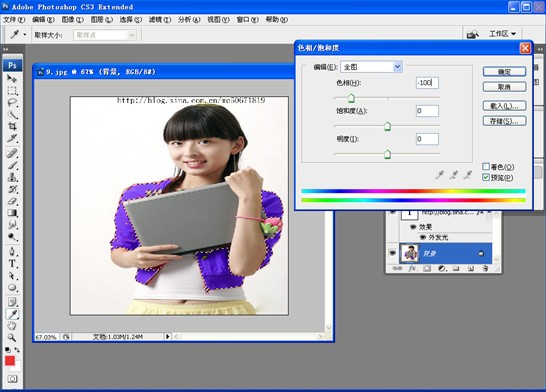Select the Ellipse shape tool

click(x=12, y=288)
